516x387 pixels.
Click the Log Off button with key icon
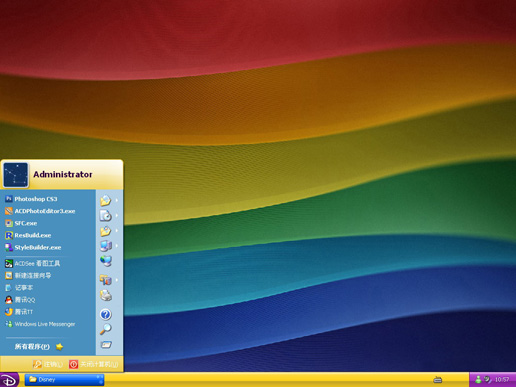click(48, 364)
